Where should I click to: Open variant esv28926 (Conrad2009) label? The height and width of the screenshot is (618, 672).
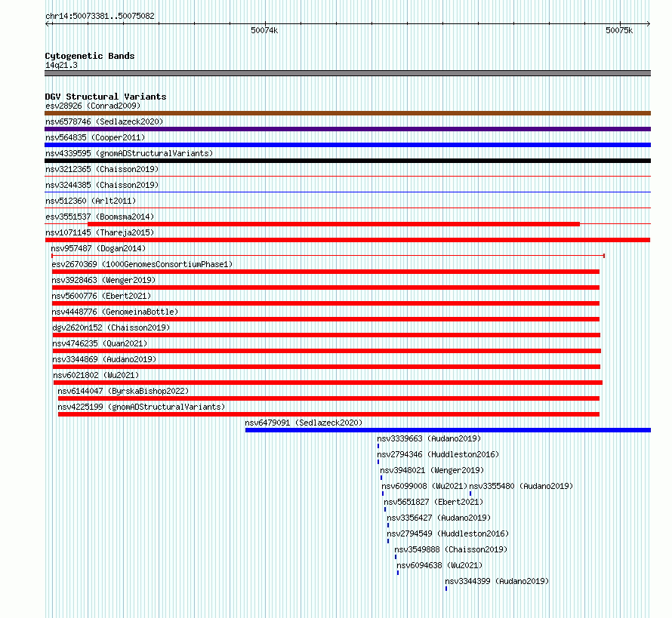point(93,106)
